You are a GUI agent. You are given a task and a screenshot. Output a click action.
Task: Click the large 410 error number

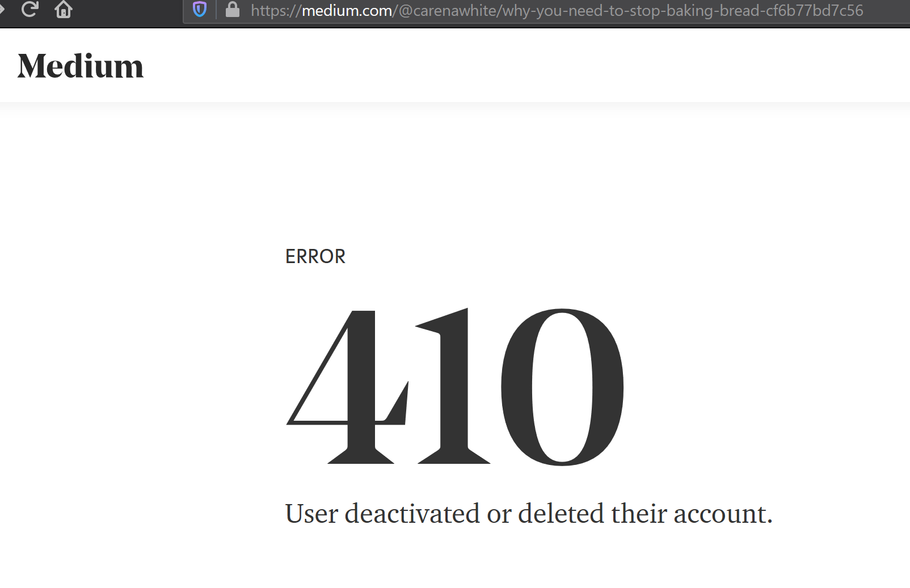[455, 387]
